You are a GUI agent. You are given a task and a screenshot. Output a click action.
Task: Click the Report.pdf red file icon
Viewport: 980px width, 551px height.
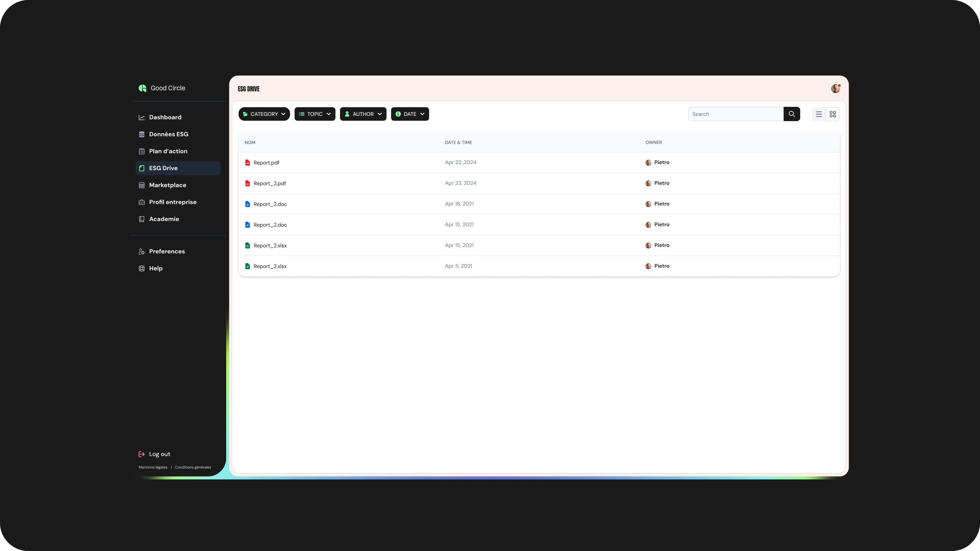coord(247,163)
